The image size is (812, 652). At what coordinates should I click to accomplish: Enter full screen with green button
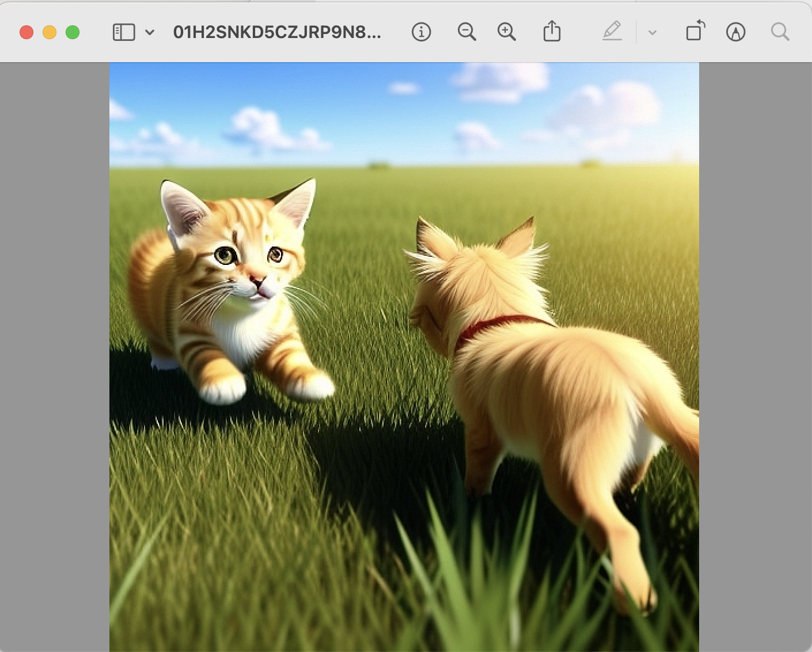pyautogui.click(x=73, y=32)
